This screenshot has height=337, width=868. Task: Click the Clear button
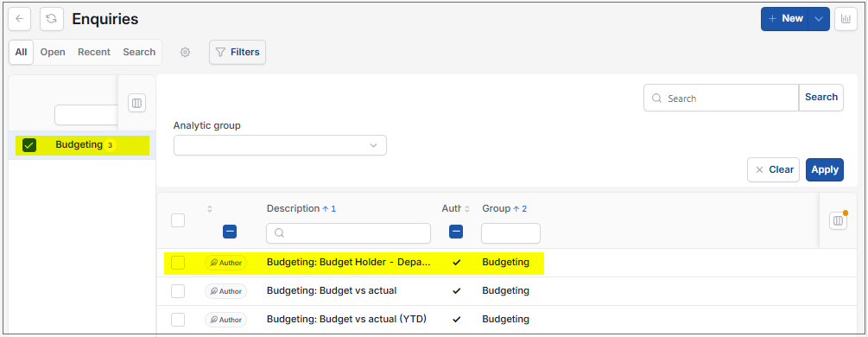coord(773,169)
